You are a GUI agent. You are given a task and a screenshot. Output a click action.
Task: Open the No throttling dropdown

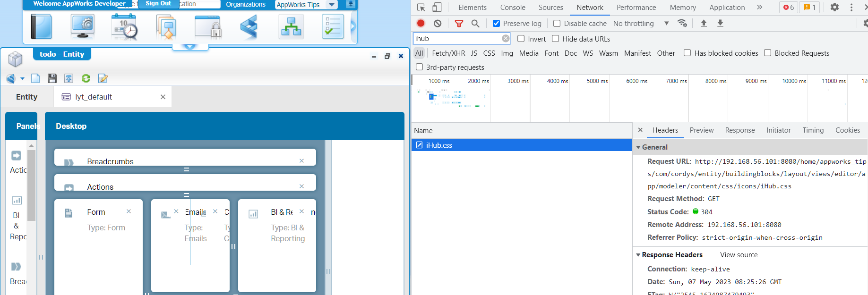tap(640, 23)
